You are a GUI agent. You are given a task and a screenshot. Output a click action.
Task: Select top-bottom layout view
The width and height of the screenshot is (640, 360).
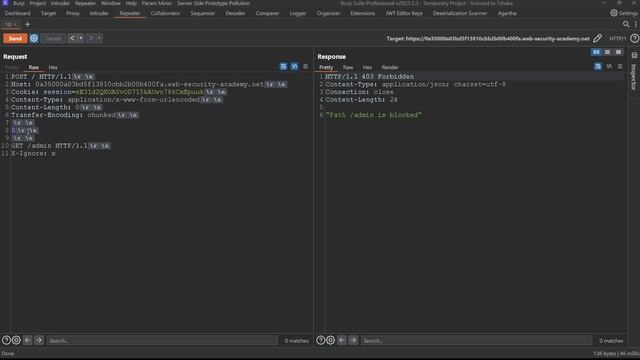tap(607, 52)
